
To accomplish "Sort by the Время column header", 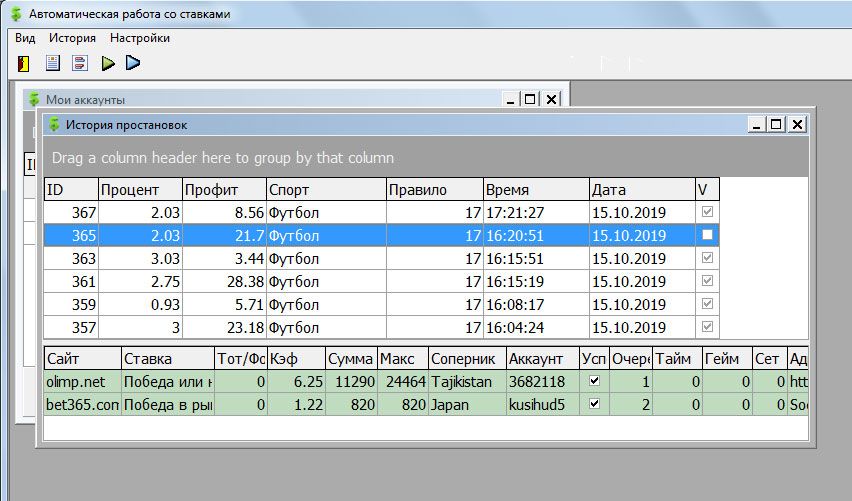I will [x=535, y=190].
